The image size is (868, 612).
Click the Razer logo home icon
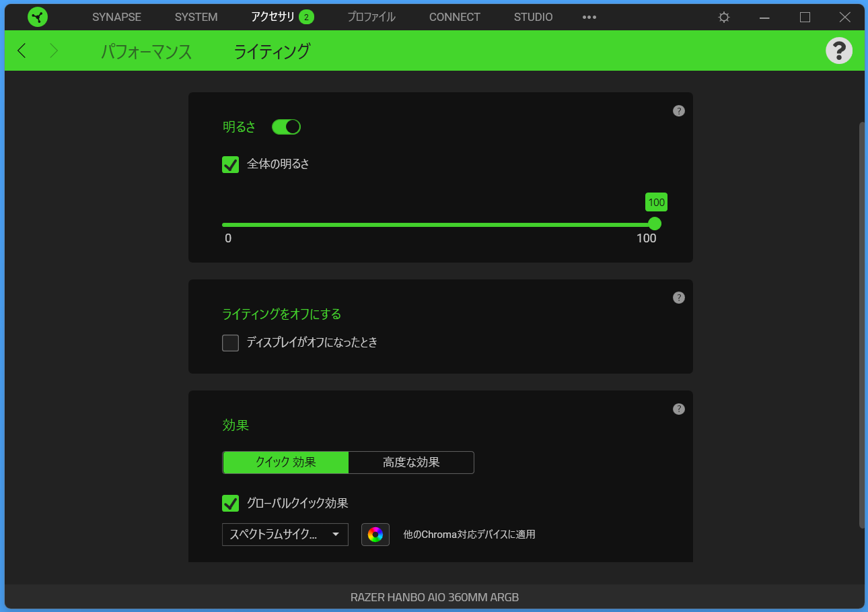[38, 17]
